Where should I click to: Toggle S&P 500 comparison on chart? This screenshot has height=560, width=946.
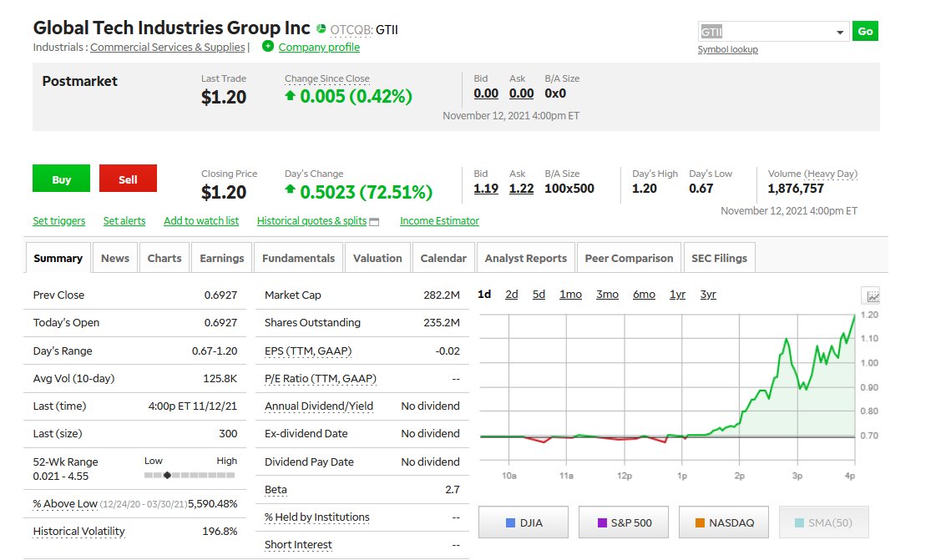624,522
